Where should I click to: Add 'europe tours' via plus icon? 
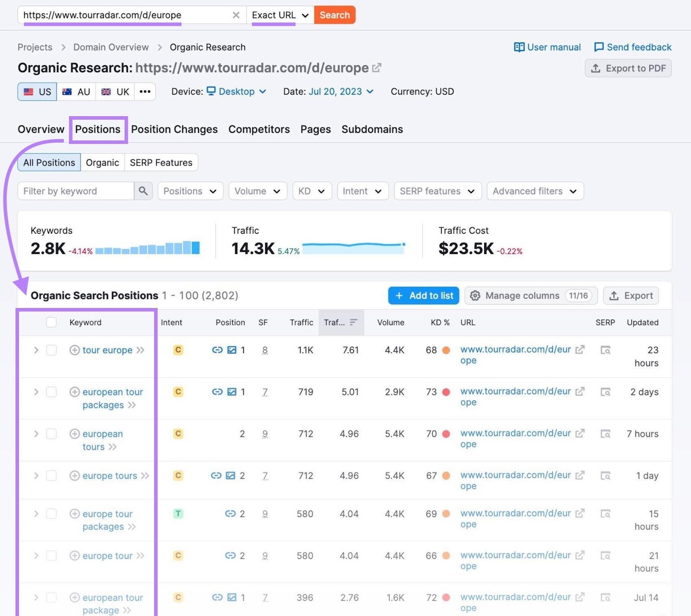pyautogui.click(x=74, y=476)
